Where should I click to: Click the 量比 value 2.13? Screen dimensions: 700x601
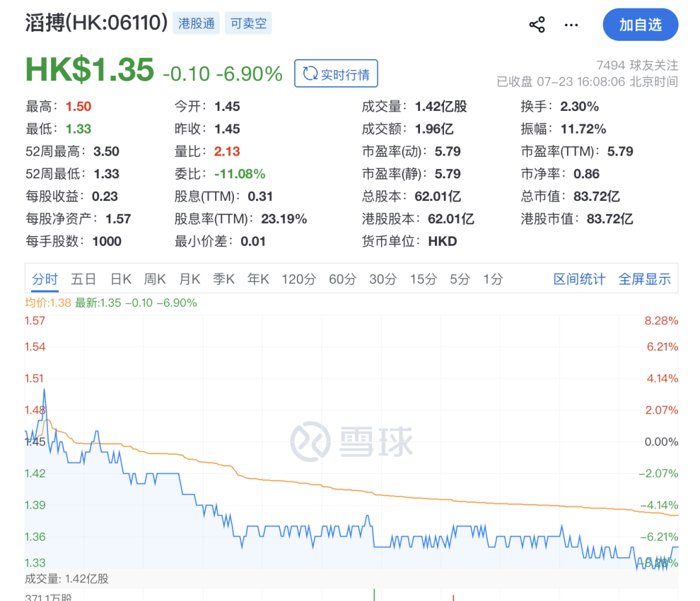tap(227, 151)
